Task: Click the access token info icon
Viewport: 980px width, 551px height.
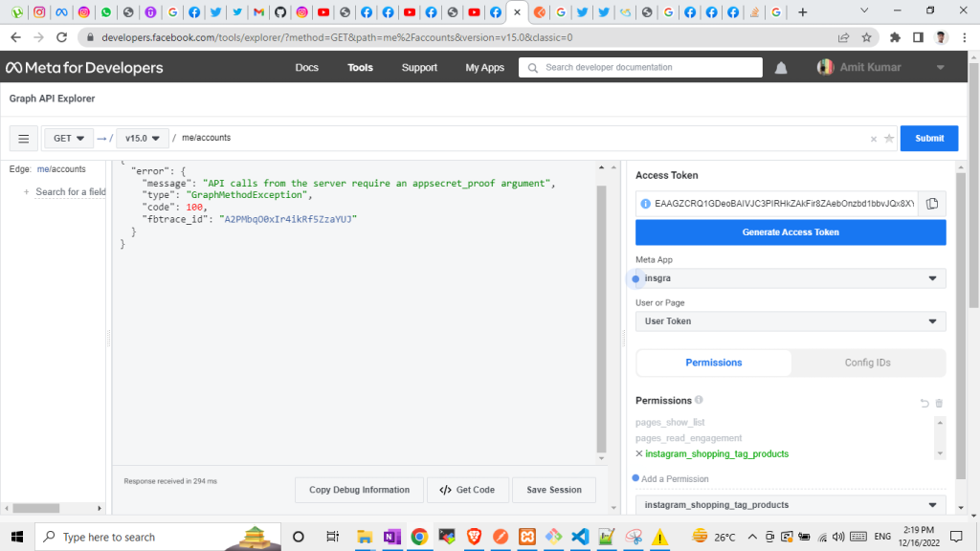Action: (646, 204)
